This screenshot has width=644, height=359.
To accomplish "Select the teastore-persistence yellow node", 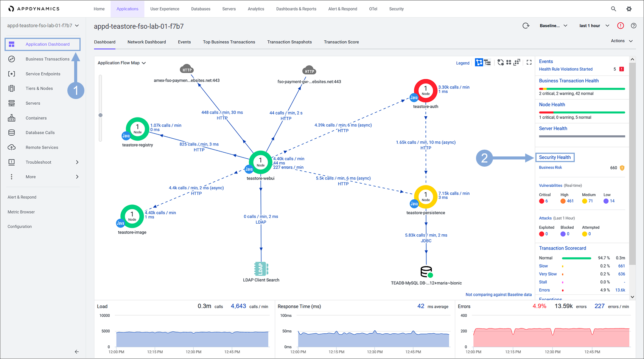I will [426, 197].
